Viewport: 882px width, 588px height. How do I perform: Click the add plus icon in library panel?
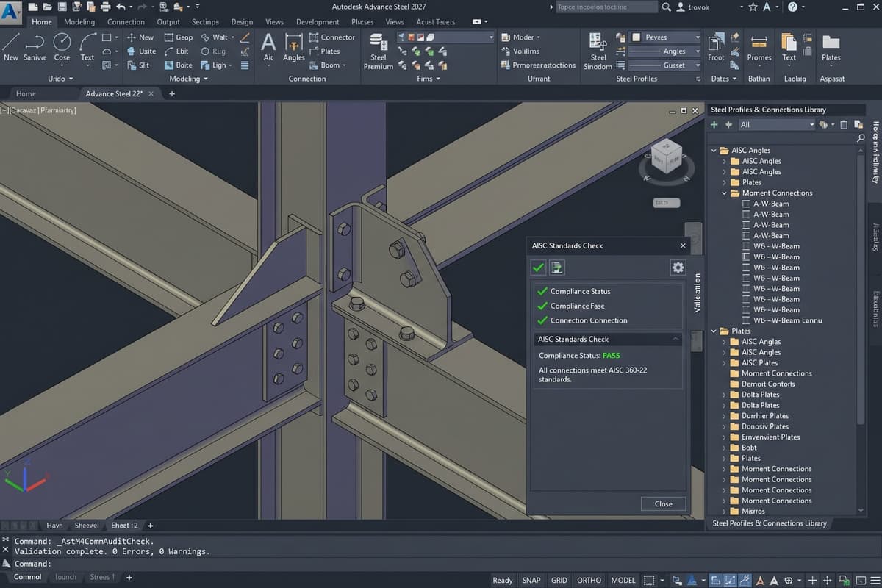point(714,125)
